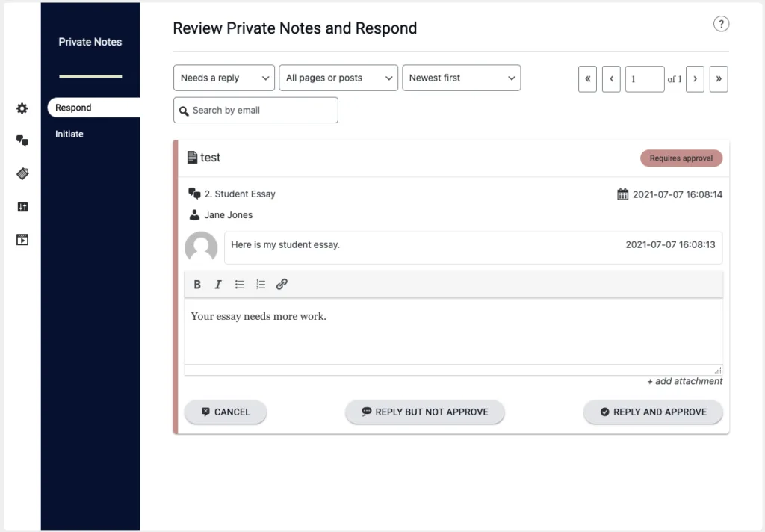The width and height of the screenshot is (765, 532).
Task: Insert a link in the reply
Action: 282,285
